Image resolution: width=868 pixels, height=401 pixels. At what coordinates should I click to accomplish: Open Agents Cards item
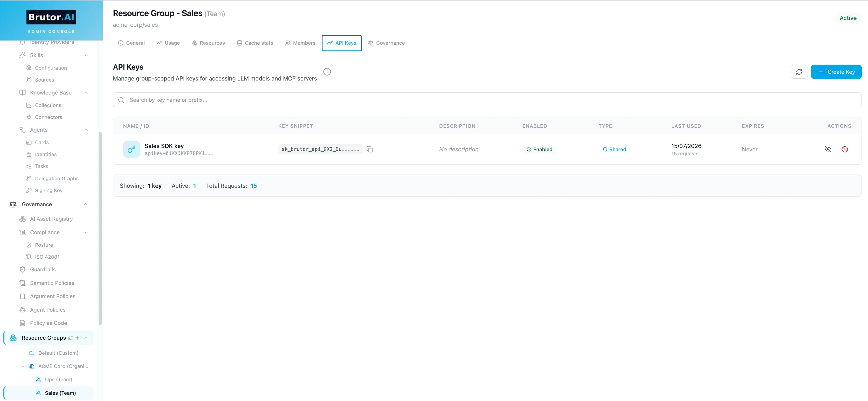[x=42, y=143]
